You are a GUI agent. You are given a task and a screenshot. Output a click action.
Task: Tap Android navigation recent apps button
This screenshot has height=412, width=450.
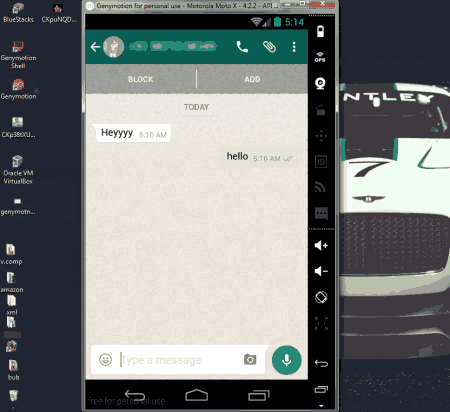[x=259, y=395]
